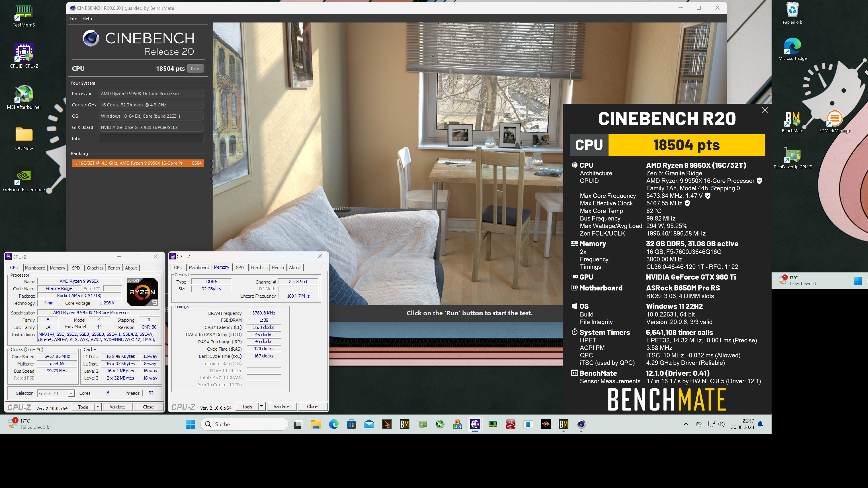
Task: Click DRAM Frequency value 3789.8 MHz
Action: point(263,313)
